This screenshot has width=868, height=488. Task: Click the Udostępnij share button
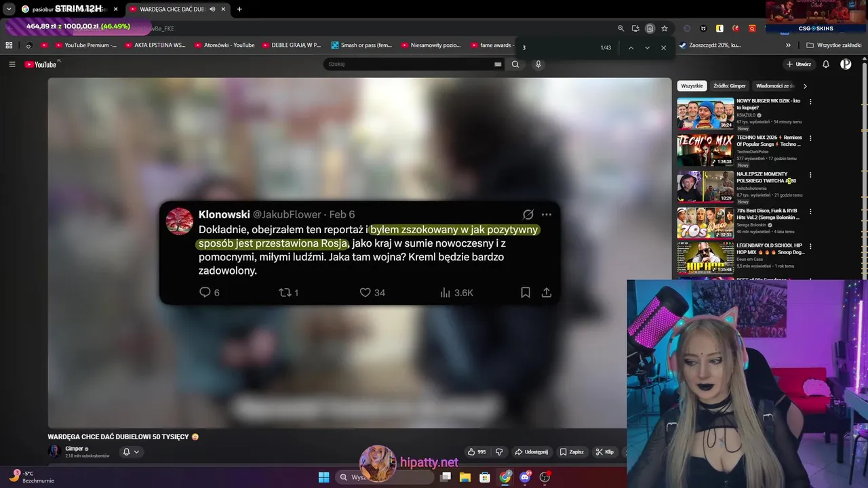(x=532, y=452)
